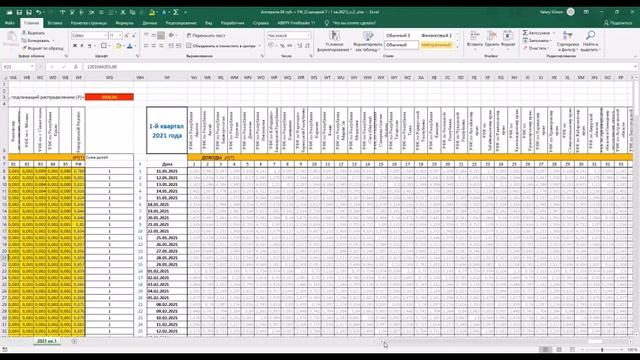Switch to the Data (Данные) tab
640x360 pixels.
150,23
